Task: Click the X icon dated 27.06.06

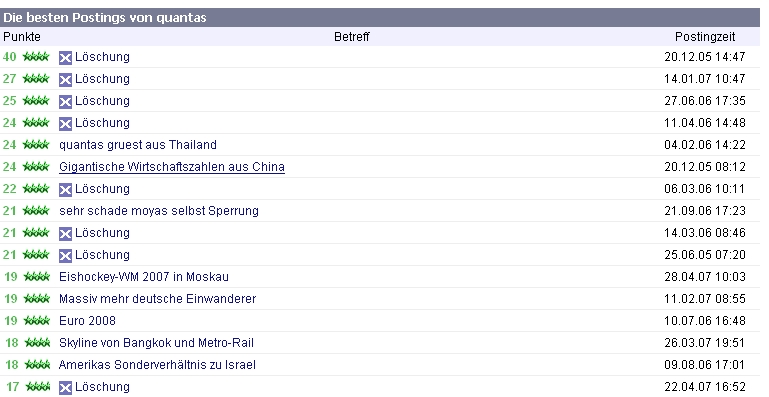Action: [65, 102]
